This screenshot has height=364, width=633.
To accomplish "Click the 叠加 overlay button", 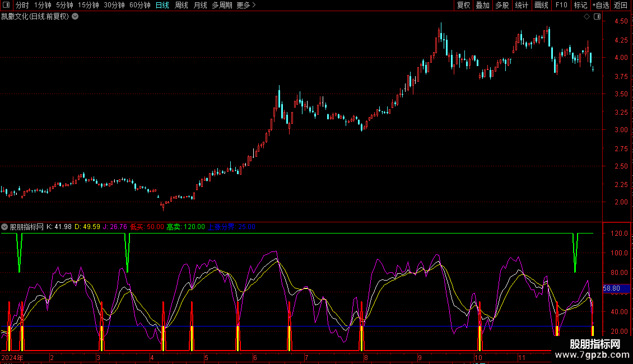I will [482, 5].
